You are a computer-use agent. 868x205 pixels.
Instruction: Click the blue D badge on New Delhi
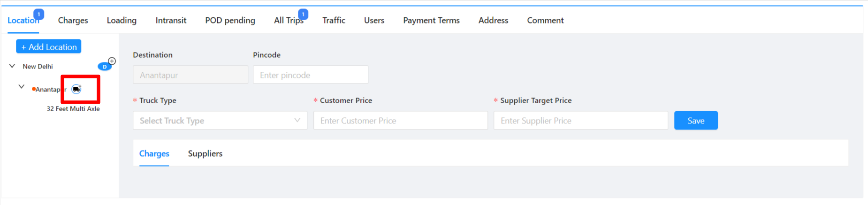click(104, 67)
